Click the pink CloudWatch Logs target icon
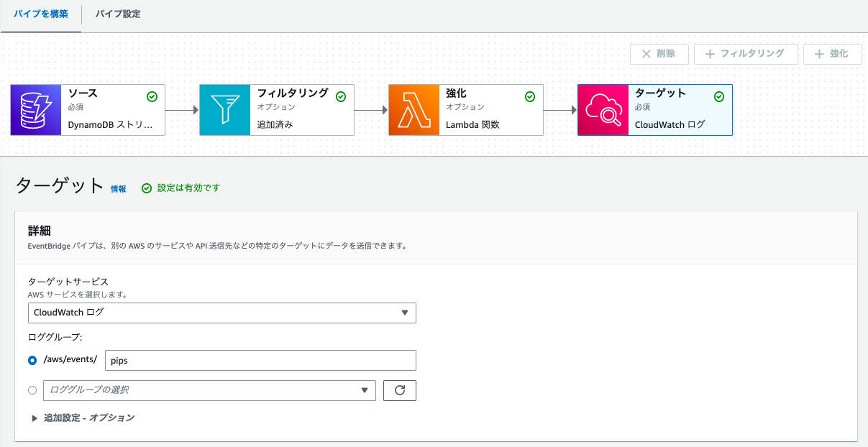The width and height of the screenshot is (868, 447). point(603,110)
